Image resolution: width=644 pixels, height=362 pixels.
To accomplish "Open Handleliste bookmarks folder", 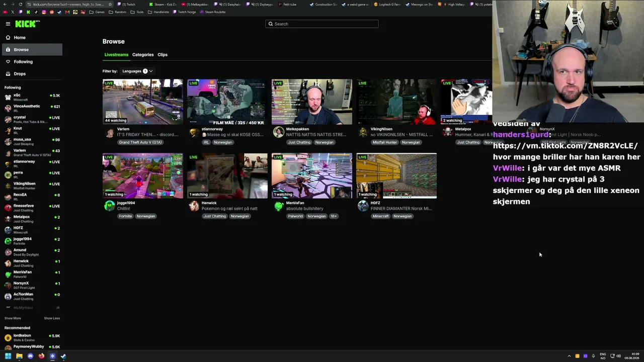I will point(158,12).
